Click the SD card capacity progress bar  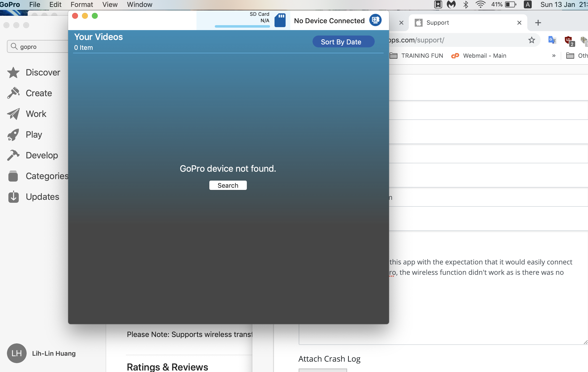(242, 26)
